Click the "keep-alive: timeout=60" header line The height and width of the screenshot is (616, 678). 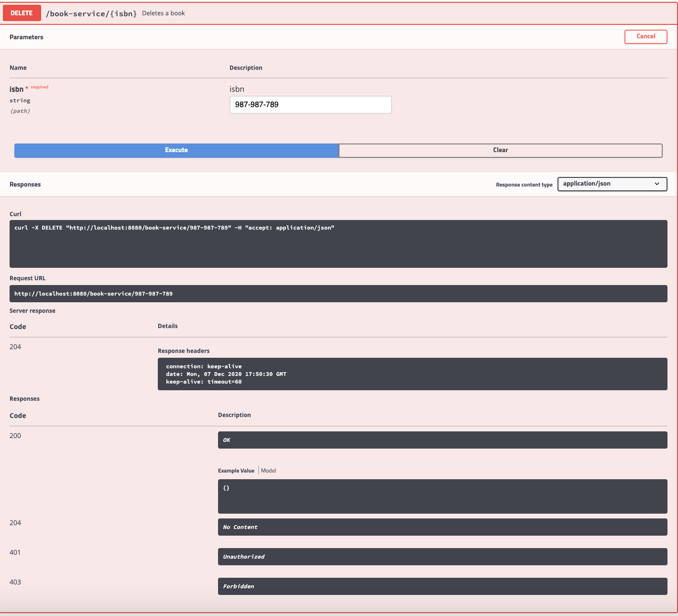(x=204, y=382)
